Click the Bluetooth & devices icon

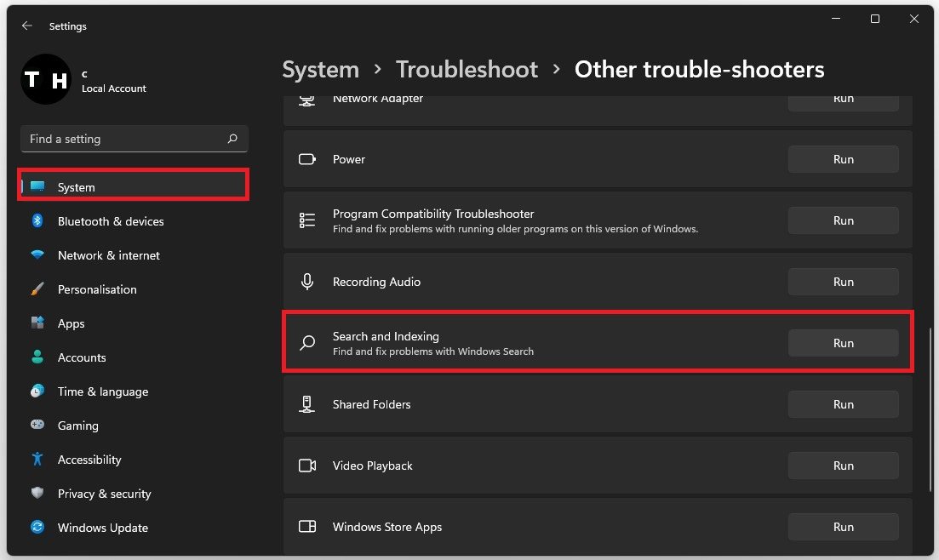(37, 221)
